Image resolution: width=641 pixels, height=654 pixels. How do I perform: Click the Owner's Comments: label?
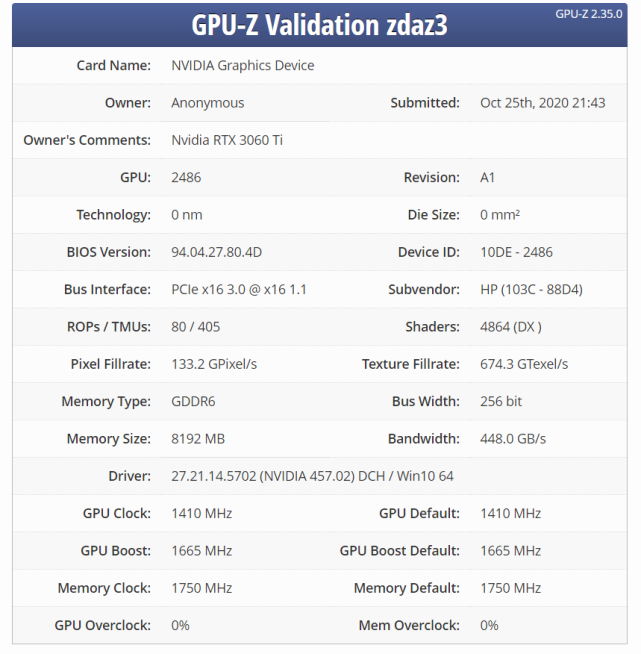87,140
